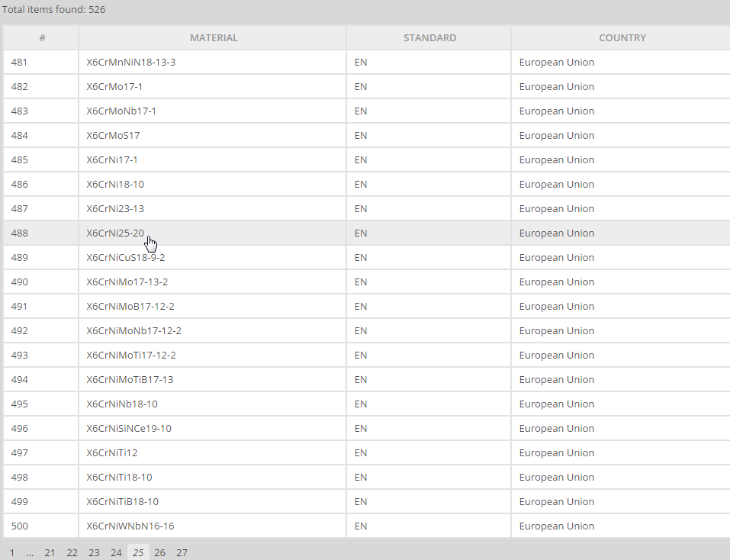730x560 pixels.
Task: Go to page 21 in pagination
Action: pos(50,552)
